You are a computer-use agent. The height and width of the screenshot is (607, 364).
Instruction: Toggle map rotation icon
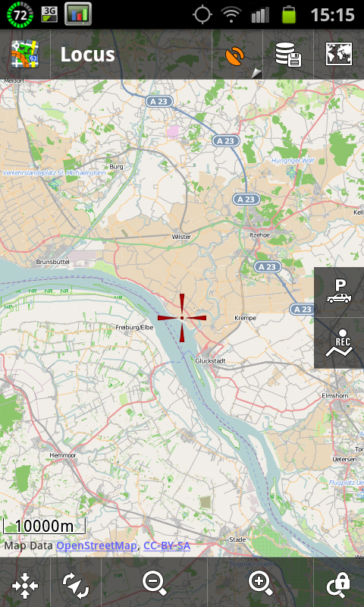pos(76,584)
